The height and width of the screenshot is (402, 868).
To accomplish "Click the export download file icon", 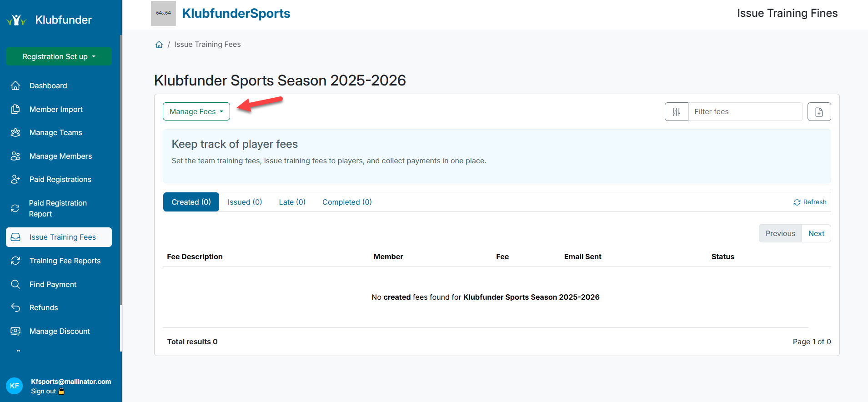I will [819, 112].
